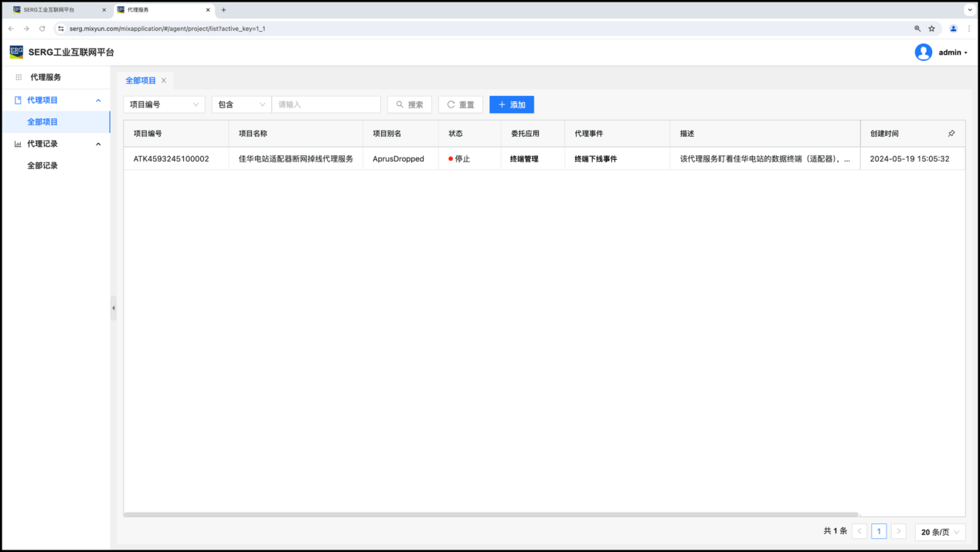Collapse the 代理记录 sidebar menu
The image size is (980, 552).
coord(98,144)
